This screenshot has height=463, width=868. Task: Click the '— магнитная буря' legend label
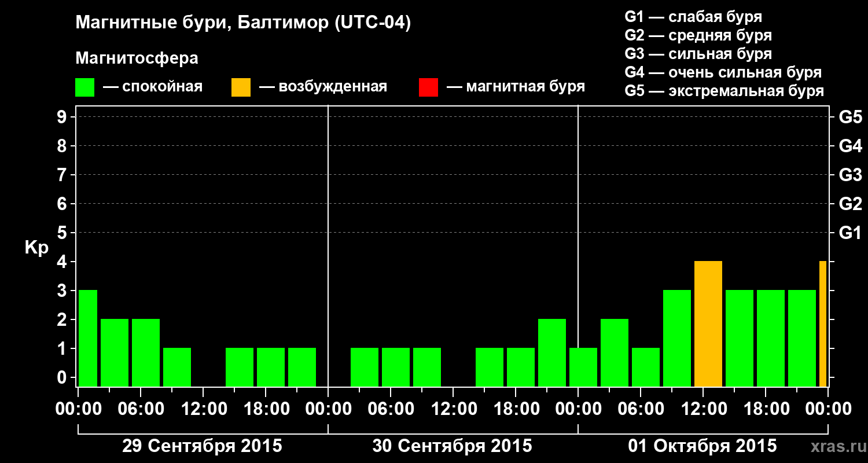point(516,87)
